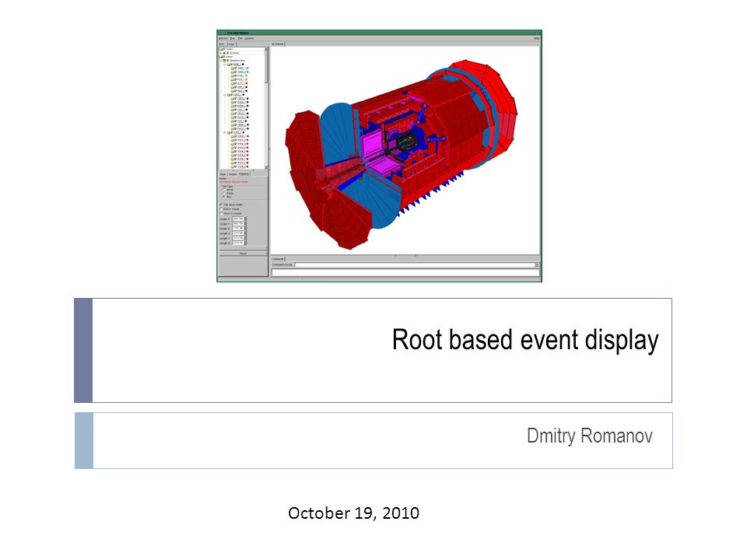Click the 3D detector model in GL viewer
The image size is (747, 560).
(x=402, y=155)
